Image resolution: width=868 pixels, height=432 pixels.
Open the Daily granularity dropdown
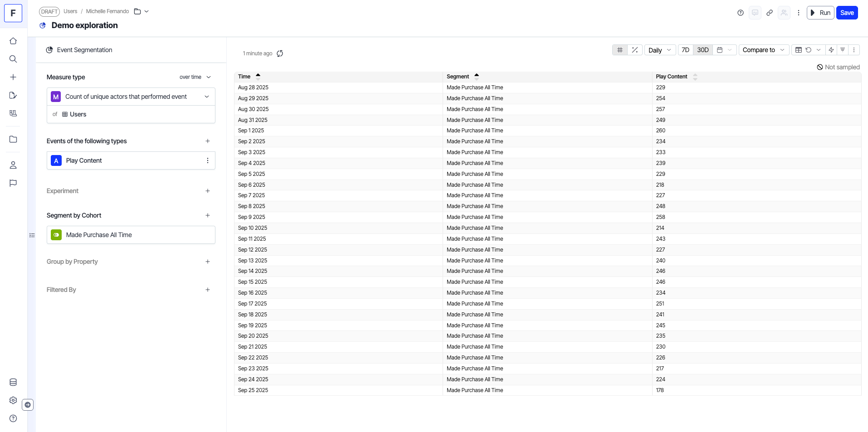[x=660, y=50]
